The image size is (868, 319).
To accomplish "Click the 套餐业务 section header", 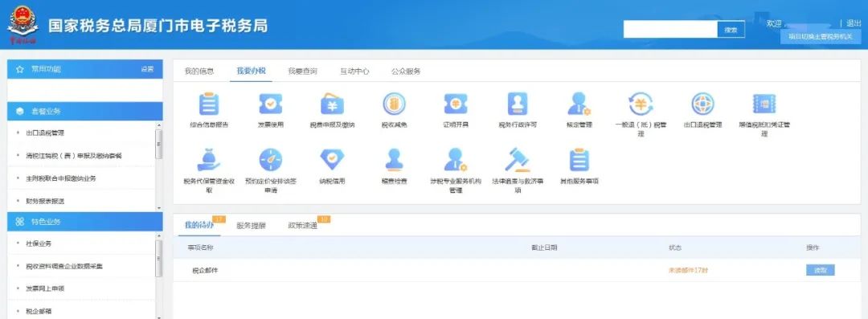I will point(84,112).
